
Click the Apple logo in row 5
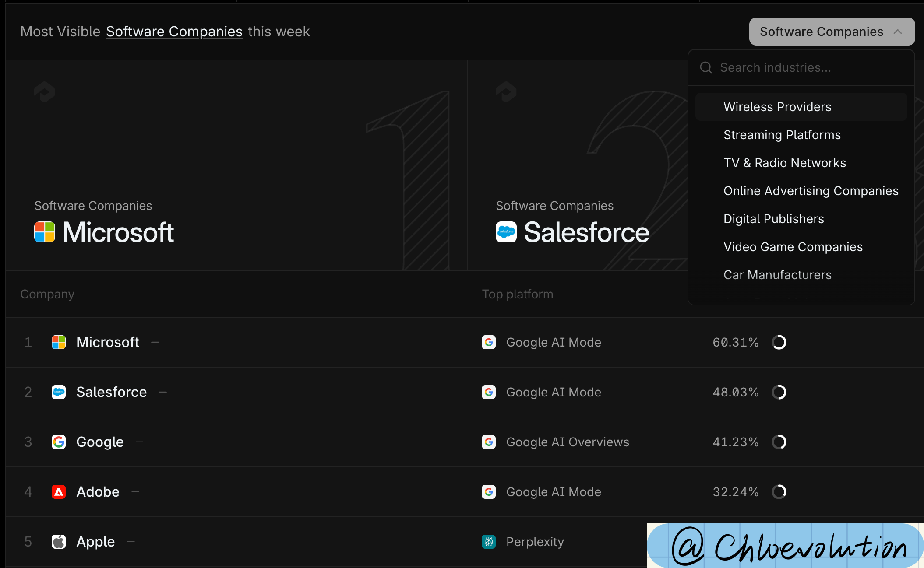point(59,542)
